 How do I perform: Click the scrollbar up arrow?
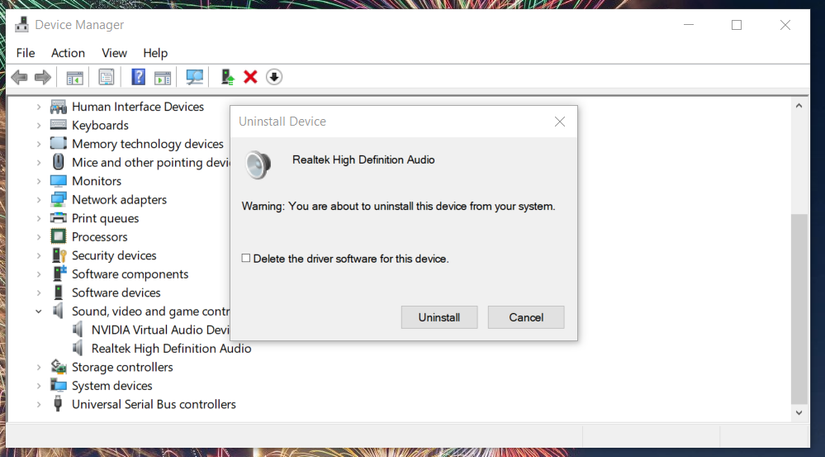coord(799,106)
